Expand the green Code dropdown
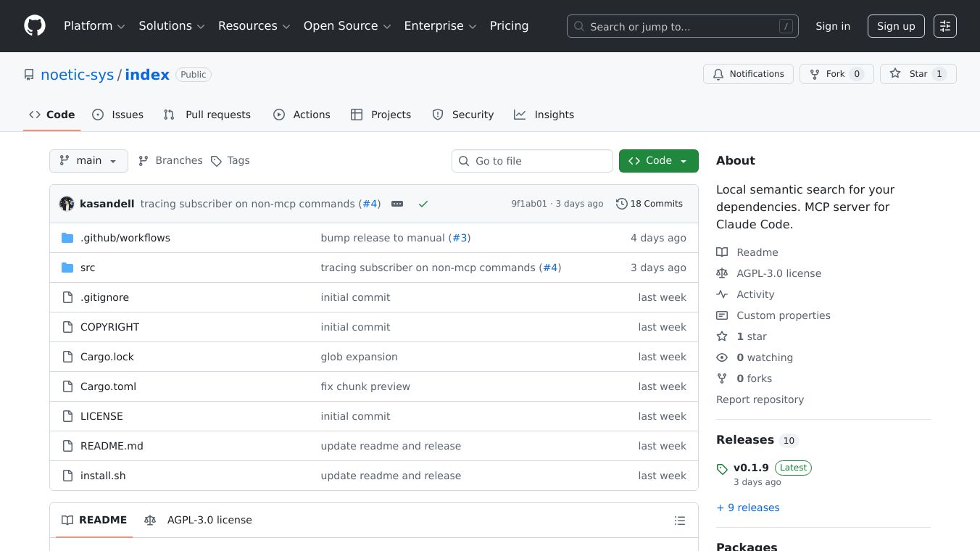 click(658, 161)
